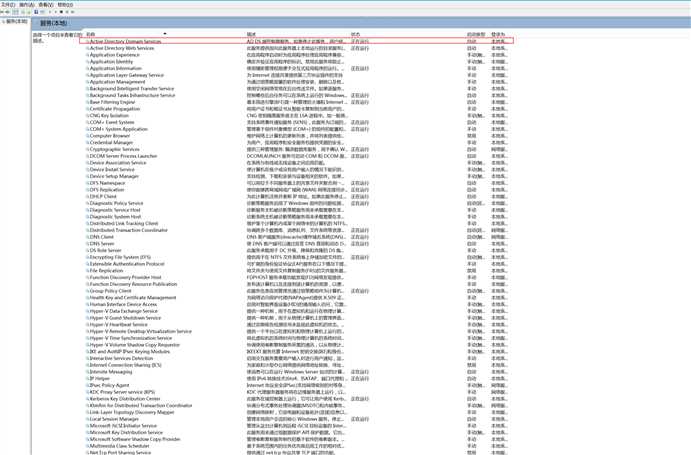Click the blue Help toolbar icon
Screen dimensions: 691x455
click(36, 12)
